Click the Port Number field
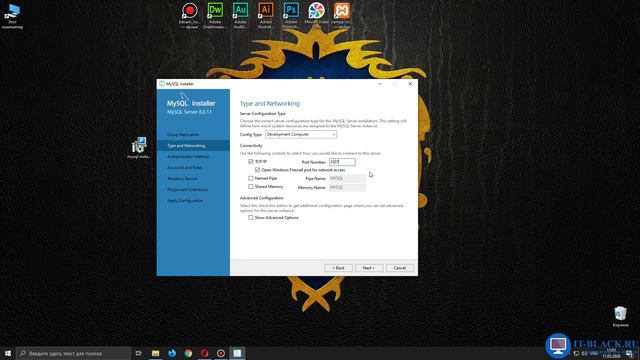The image size is (640, 360). point(342,162)
